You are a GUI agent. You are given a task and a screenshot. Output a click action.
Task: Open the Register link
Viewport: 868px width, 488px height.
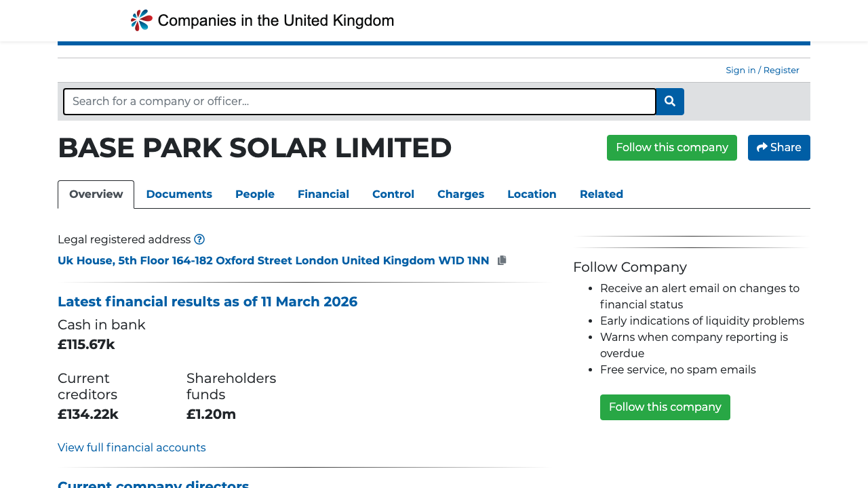click(x=781, y=70)
